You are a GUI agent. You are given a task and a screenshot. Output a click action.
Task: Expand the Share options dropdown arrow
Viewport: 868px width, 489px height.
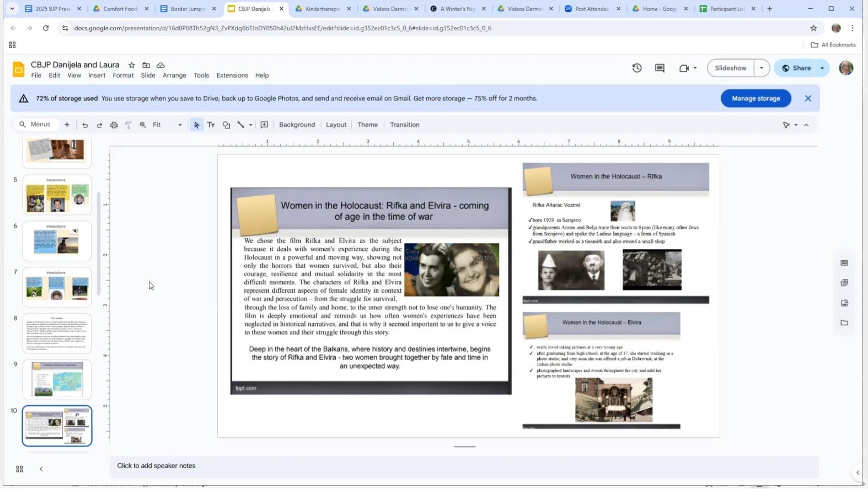coord(822,68)
